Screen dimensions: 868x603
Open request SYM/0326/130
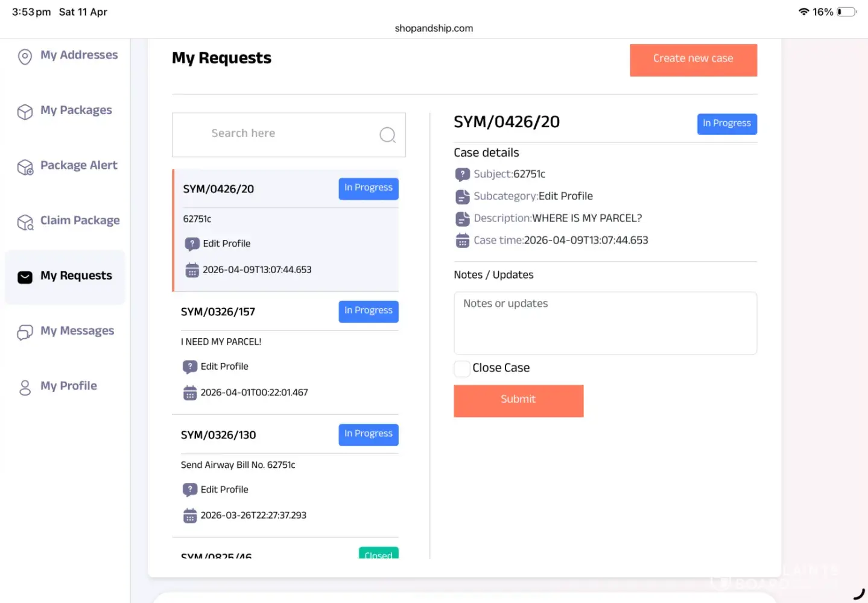coord(218,435)
